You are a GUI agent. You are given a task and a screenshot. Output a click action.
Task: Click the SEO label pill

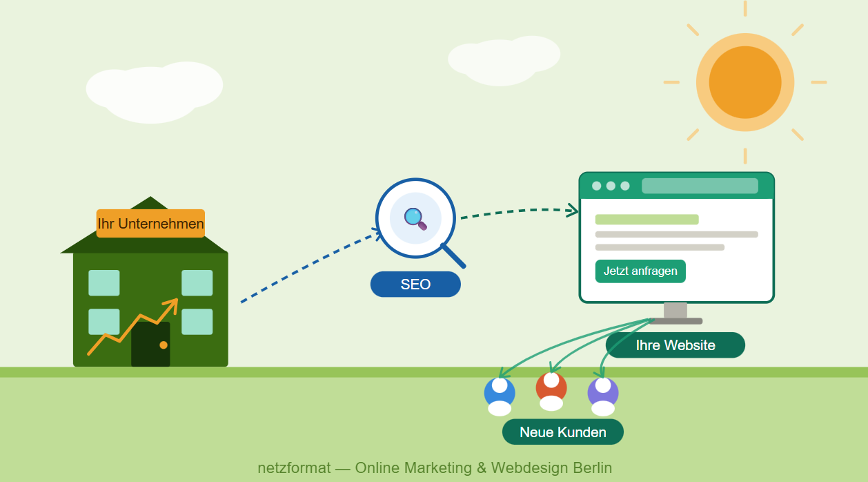pyautogui.click(x=415, y=285)
